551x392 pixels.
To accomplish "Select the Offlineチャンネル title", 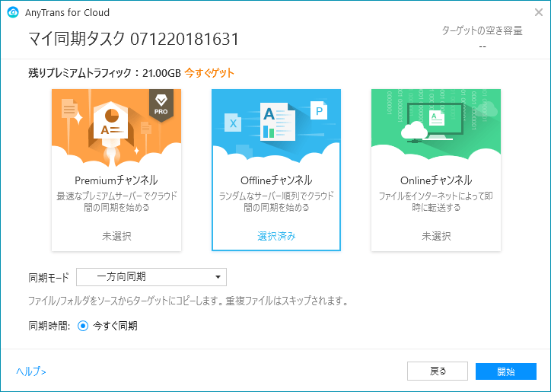I will pyautogui.click(x=276, y=180).
